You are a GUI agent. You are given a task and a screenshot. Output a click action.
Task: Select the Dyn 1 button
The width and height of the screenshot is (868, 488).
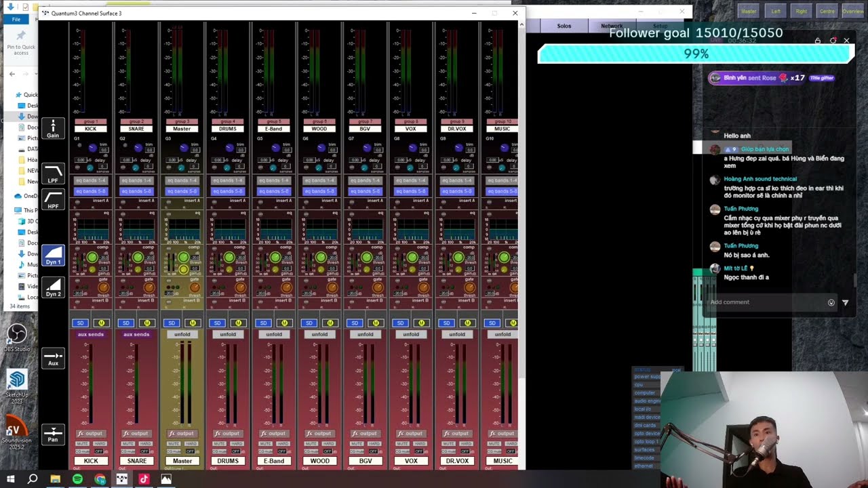point(53,255)
